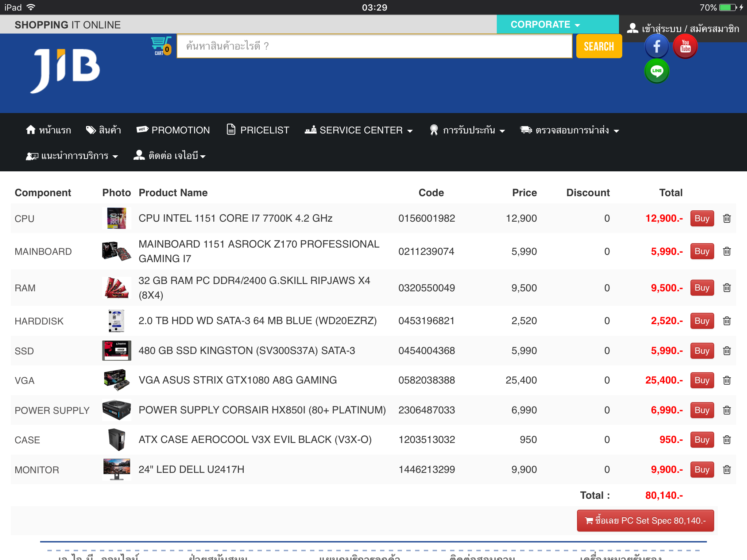This screenshot has width=747, height=560.
Task: Buy the Corsair HX850I power supply
Action: coord(702,410)
